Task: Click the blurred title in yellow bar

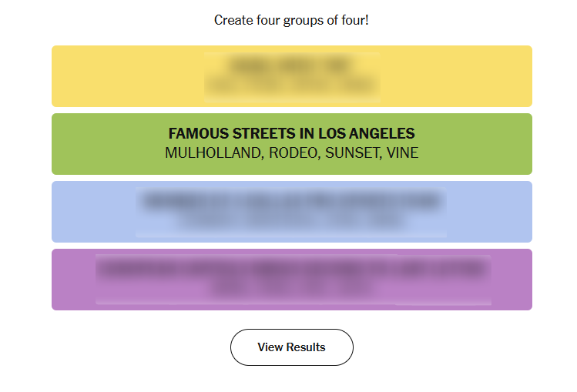Action: [291, 65]
